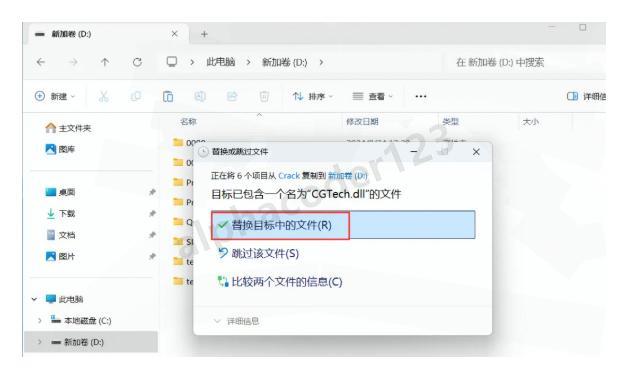Unpin 下载 using its pin icon
629x380 pixels.
point(152,213)
